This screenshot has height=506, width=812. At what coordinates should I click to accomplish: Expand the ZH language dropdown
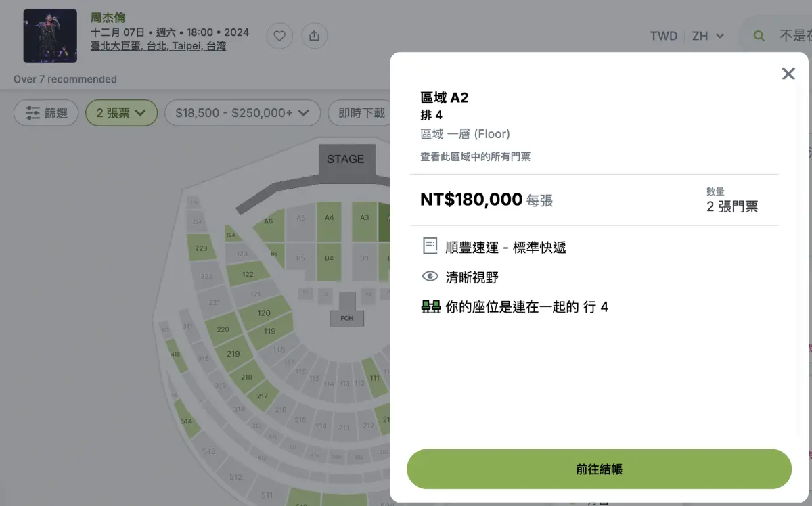pyautogui.click(x=708, y=36)
